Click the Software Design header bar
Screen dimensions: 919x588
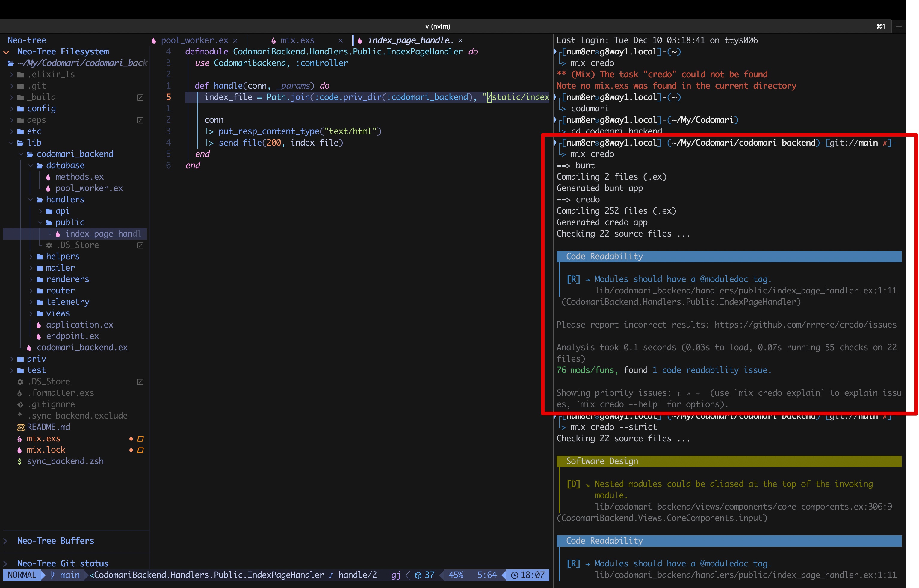[x=729, y=461]
